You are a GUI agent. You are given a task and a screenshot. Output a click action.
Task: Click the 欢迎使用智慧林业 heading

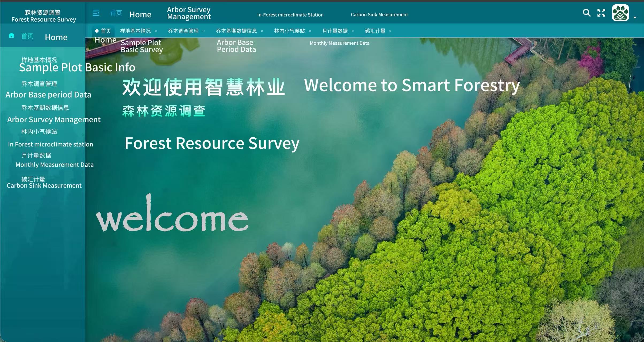[204, 87]
